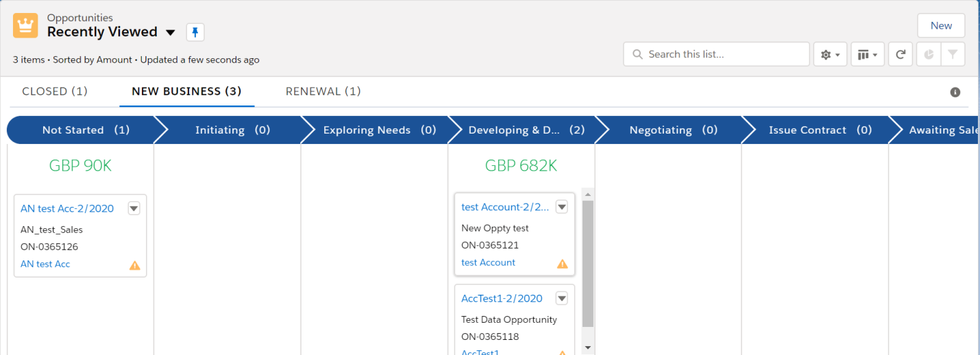Click the Search this list field

click(x=716, y=54)
